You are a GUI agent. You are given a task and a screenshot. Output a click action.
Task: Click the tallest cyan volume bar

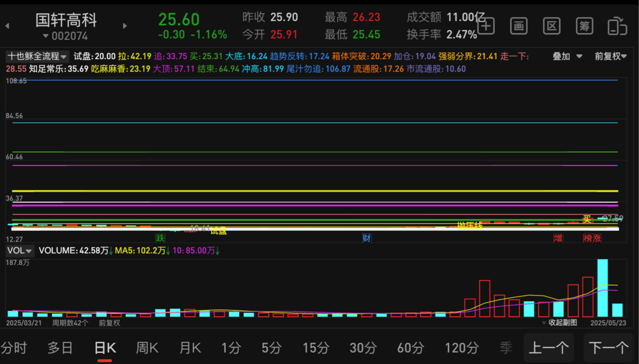click(602, 288)
